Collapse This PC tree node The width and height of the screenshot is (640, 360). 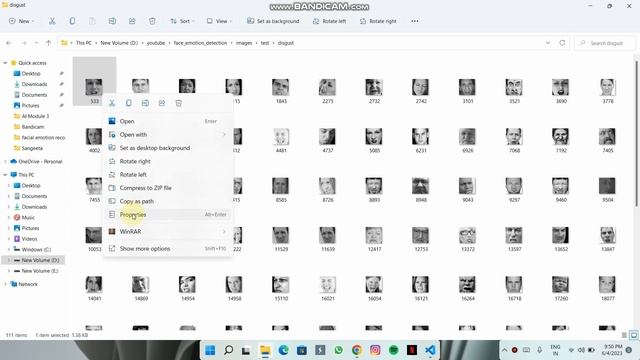5,175
